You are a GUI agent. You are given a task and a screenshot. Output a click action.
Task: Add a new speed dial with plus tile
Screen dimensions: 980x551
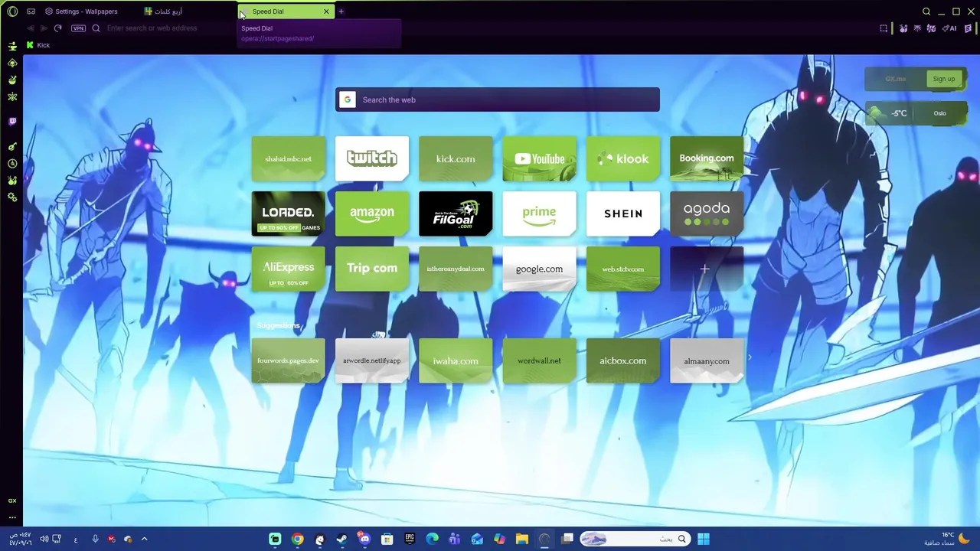707,269
